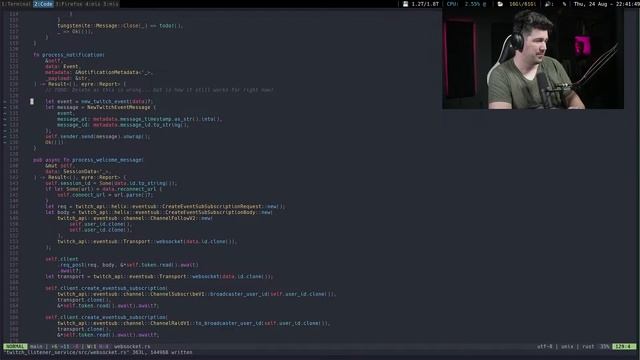Click the main git branch in statusline
This screenshot has width=640, height=360.
point(36,347)
